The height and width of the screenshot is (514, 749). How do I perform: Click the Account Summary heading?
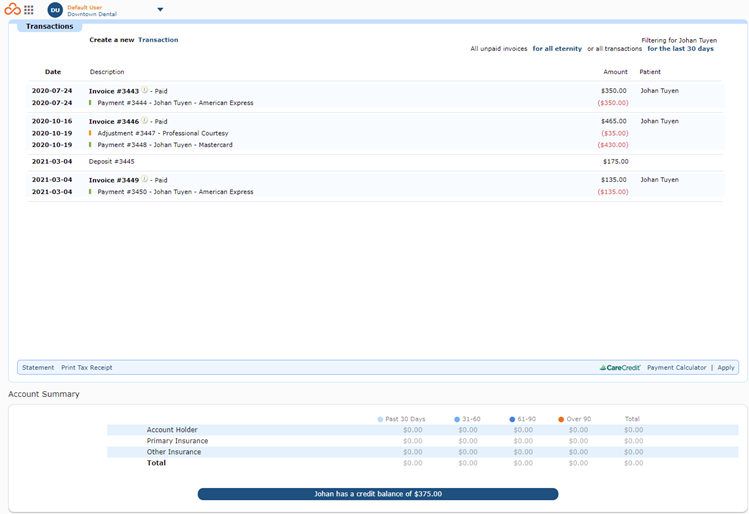point(44,394)
